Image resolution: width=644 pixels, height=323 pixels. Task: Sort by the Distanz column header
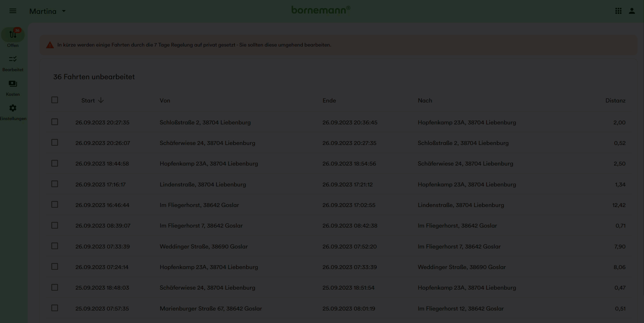(x=615, y=100)
